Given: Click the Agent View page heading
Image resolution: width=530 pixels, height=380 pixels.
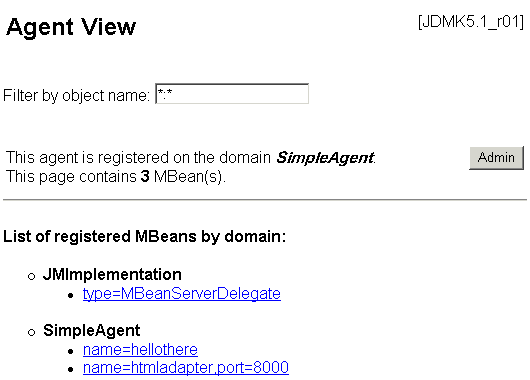Looking at the screenshot, I should [x=71, y=27].
